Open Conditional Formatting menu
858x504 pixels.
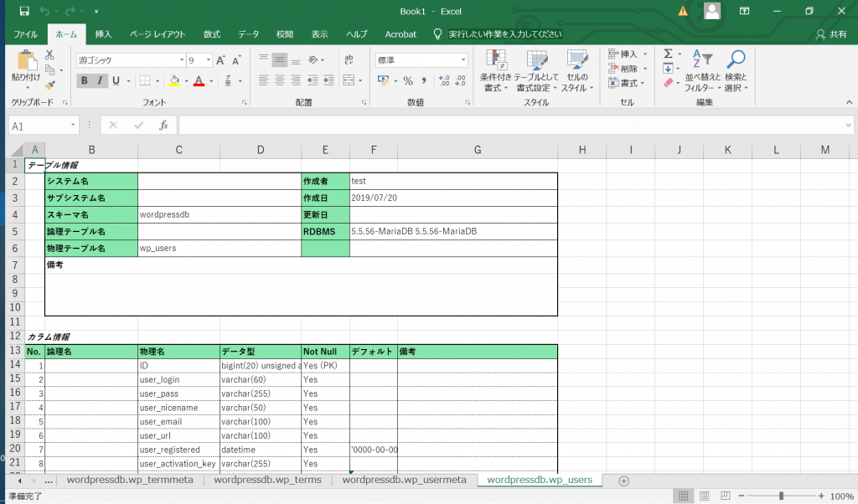(496, 70)
